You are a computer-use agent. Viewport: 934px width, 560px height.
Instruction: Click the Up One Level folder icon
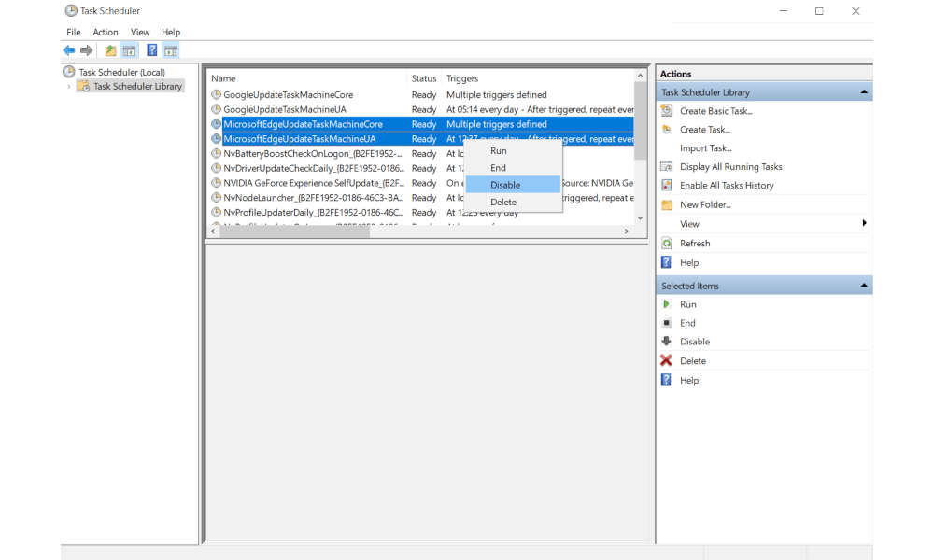pyautogui.click(x=111, y=50)
